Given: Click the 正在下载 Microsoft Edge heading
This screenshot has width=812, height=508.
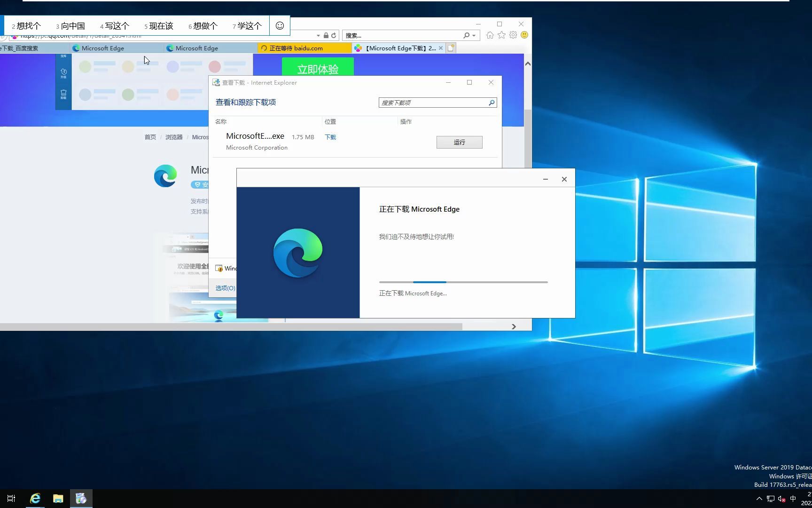Looking at the screenshot, I should click(419, 209).
